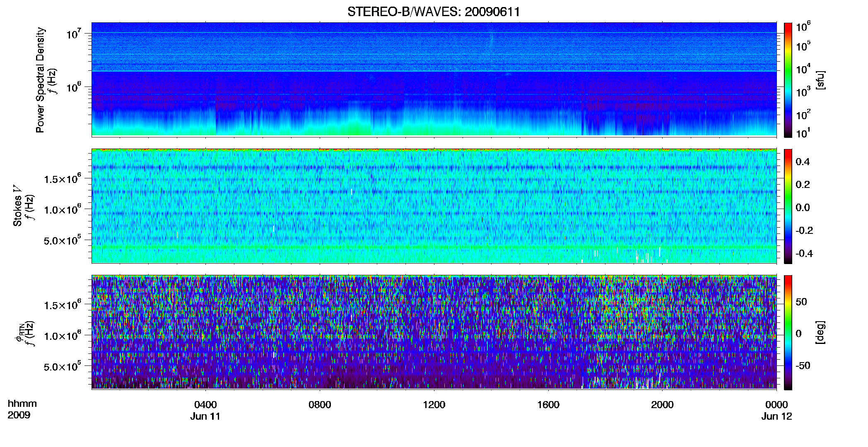Click the 1600 time tick label

click(x=548, y=404)
